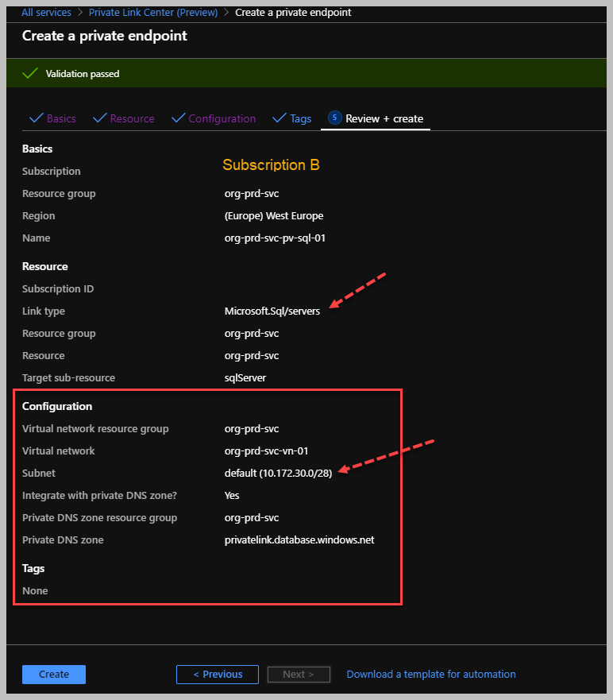
Task: Click the 'Virtual network resource group' label
Action: pos(95,428)
